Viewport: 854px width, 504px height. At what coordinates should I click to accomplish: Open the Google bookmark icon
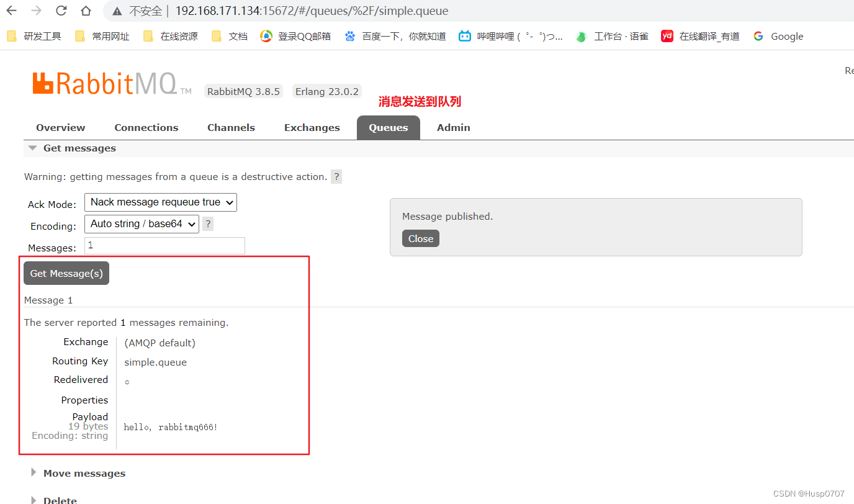(x=758, y=36)
